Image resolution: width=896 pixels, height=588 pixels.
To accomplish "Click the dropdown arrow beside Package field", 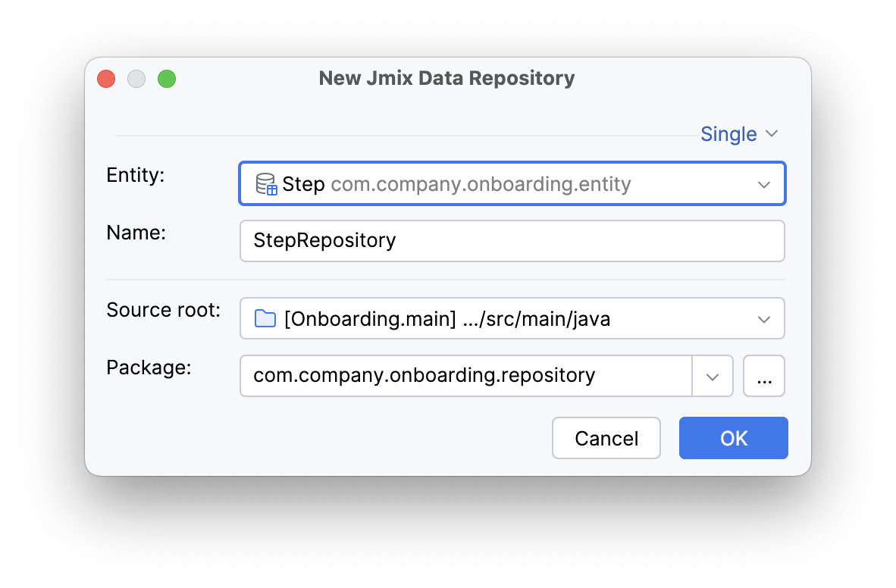I will pos(713,376).
